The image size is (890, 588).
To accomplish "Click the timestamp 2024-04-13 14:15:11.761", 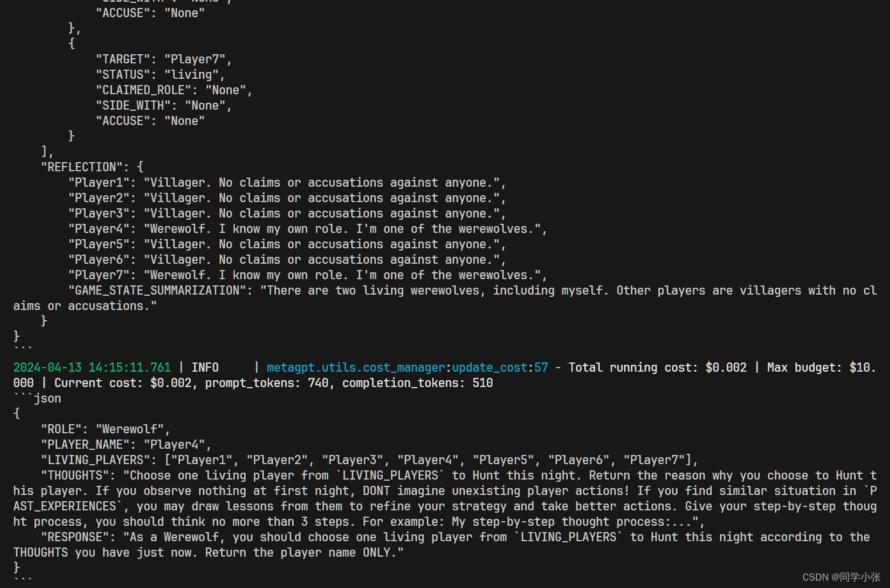I will point(92,368).
